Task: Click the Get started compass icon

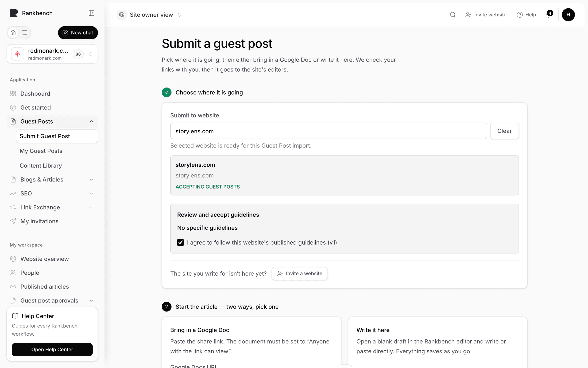Action: tap(13, 108)
